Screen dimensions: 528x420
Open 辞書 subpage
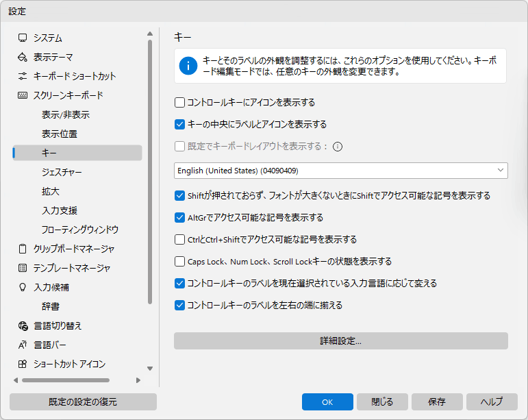pos(51,306)
